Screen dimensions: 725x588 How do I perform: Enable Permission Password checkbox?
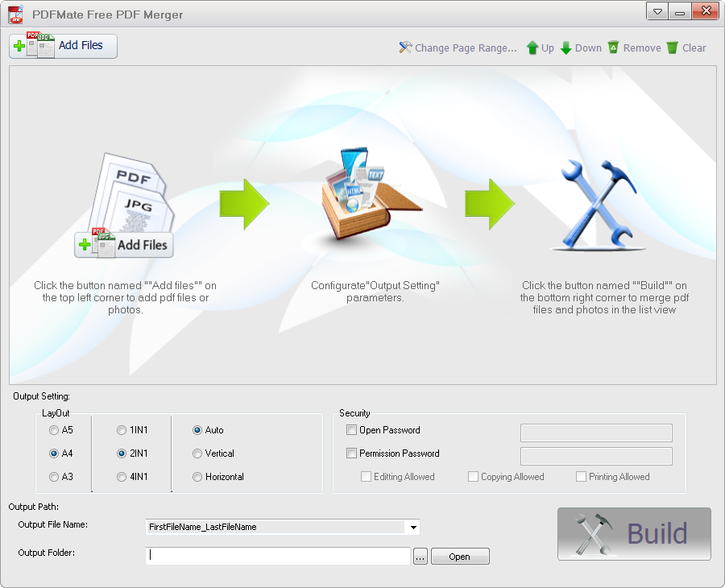point(351,453)
